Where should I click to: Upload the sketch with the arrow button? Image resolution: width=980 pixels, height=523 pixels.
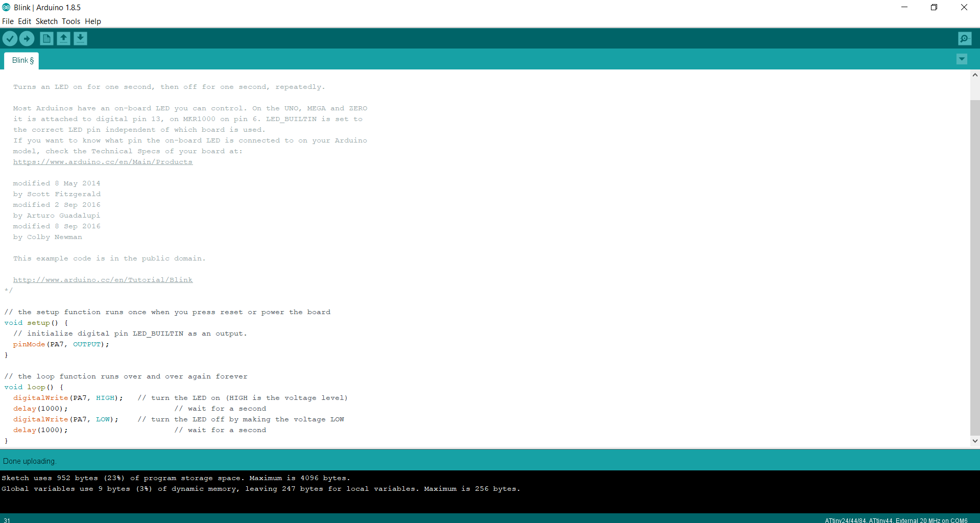pos(27,38)
